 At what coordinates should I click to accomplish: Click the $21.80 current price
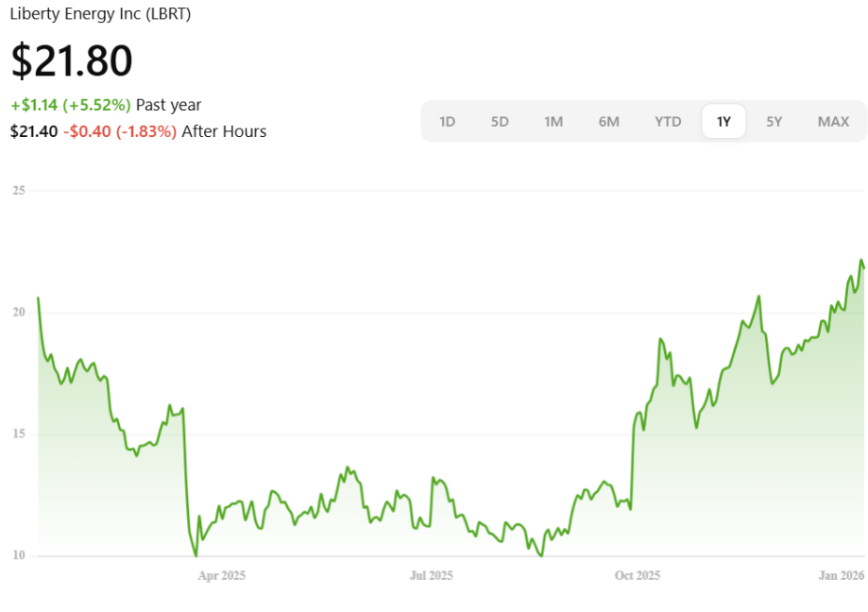pos(72,60)
